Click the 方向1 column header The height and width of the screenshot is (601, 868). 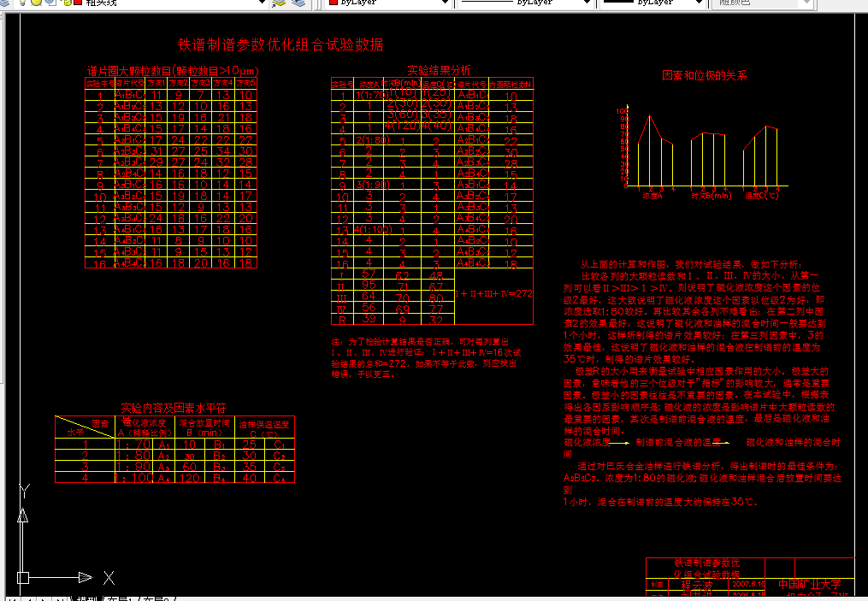click(x=156, y=83)
